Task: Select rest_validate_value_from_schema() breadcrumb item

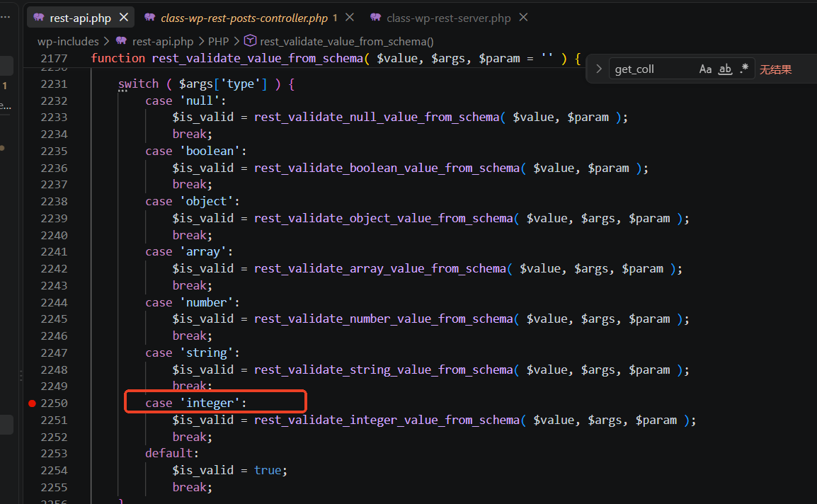Action: coord(346,41)
